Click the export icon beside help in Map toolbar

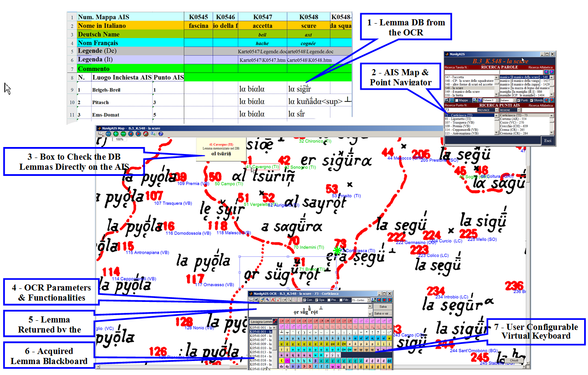coord(153,133)
